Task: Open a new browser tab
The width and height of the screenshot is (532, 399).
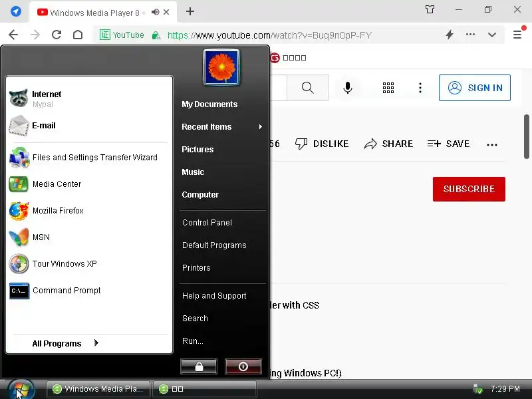Action: [x=190, y=11]
